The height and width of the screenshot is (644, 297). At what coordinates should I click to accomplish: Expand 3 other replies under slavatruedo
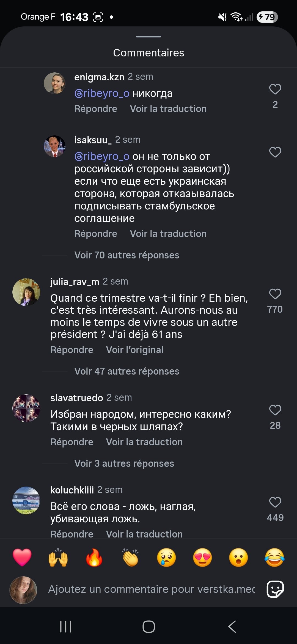(x=124, y=463)
